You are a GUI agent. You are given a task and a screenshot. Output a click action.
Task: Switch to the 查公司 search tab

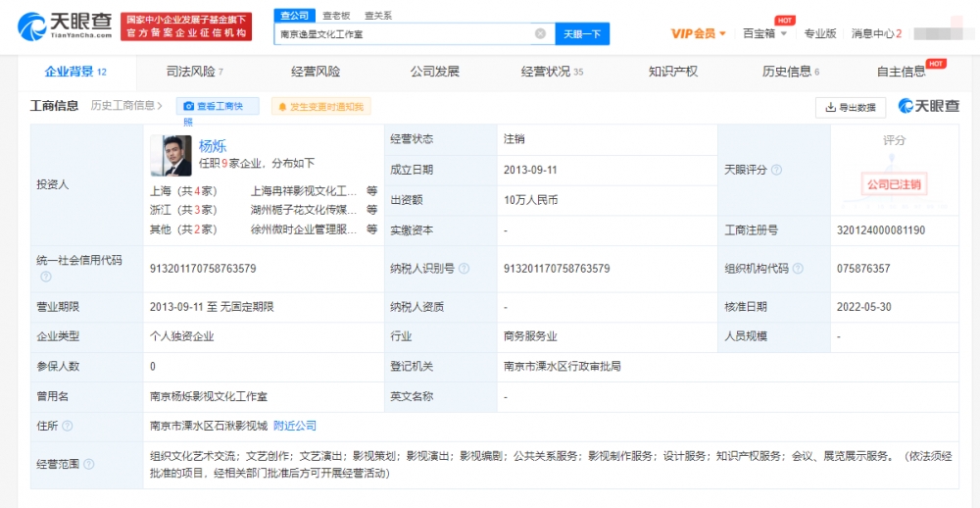pos(293,16)
